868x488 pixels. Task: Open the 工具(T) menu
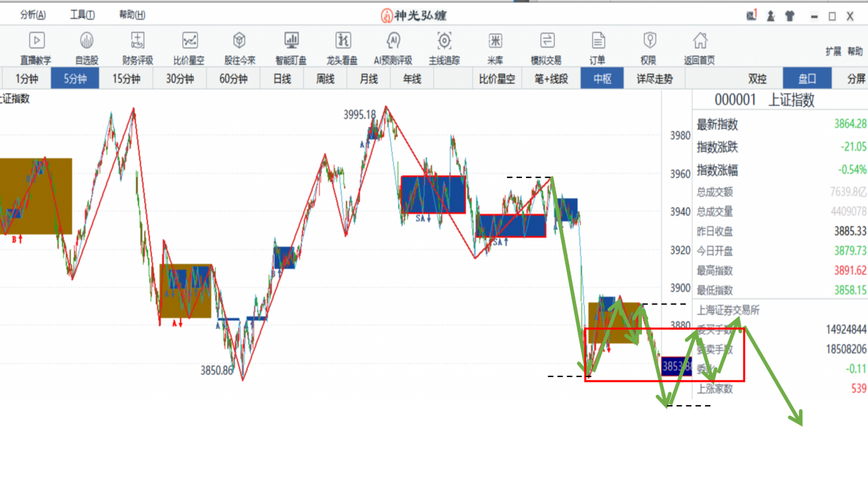pyautogui.click(x=82, y=15)
